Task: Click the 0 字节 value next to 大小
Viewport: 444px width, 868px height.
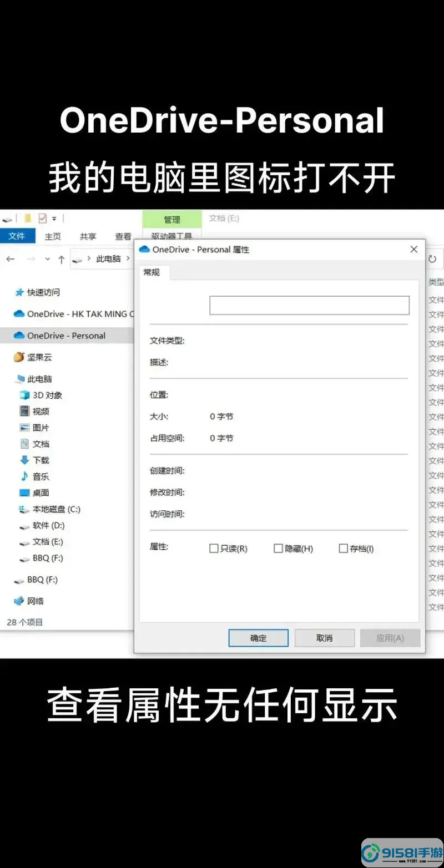Action: [x=221, y=417]
